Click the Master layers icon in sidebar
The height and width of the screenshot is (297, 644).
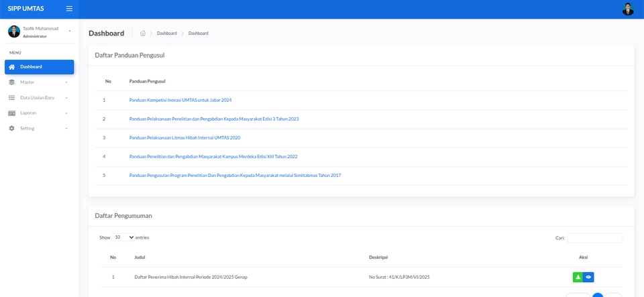[x=11, y=82]
